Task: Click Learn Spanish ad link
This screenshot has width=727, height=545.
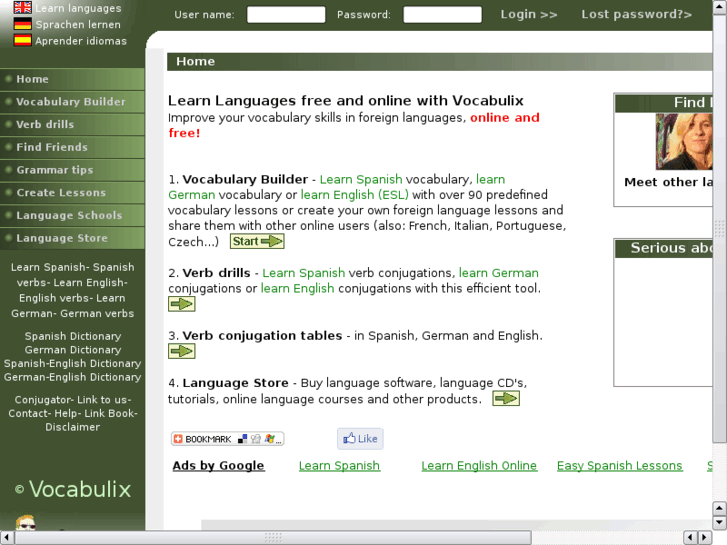Action: pyautogui.click(x=339, y=466)
